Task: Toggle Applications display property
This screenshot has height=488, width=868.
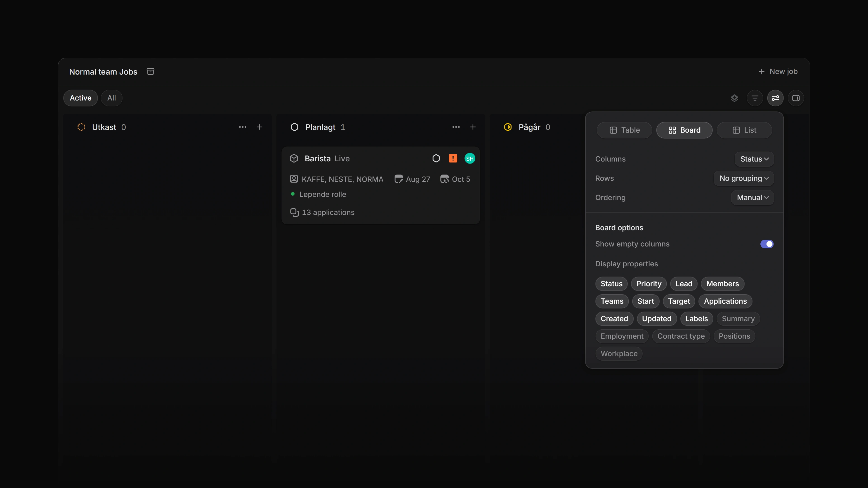Action: click(x=725, y=301)
